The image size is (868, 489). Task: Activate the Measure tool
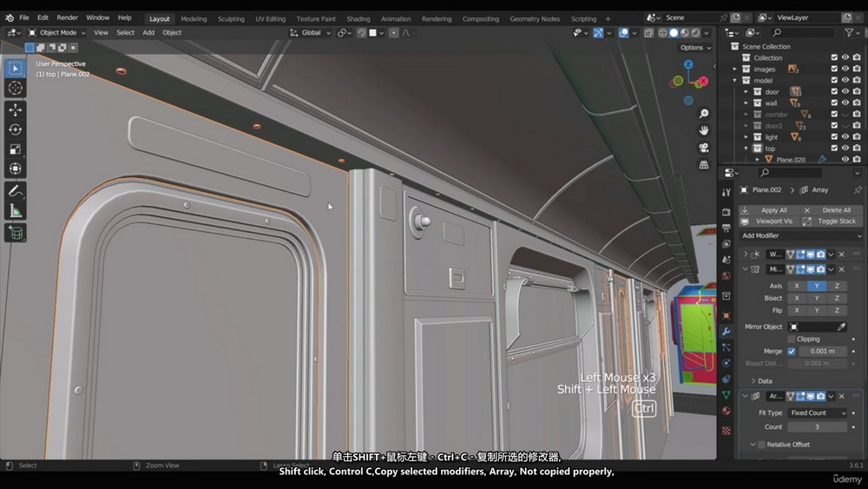pos(15,210)
